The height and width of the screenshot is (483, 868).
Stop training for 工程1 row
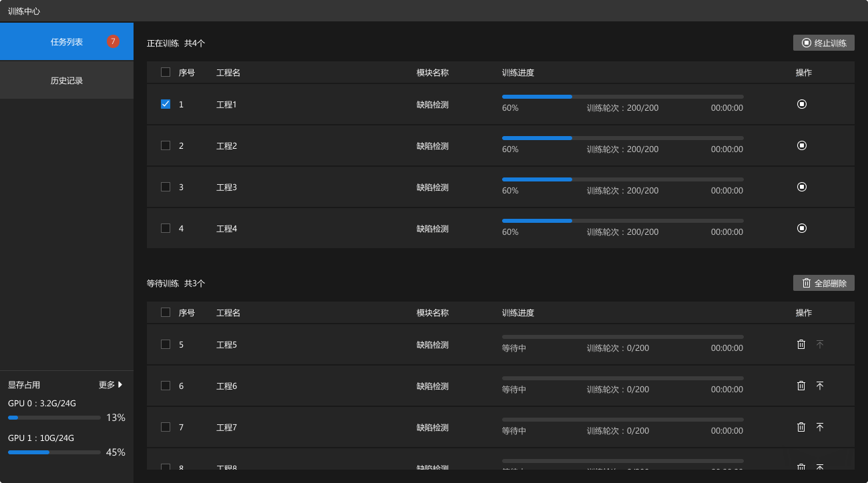click(x=802, y=104)
